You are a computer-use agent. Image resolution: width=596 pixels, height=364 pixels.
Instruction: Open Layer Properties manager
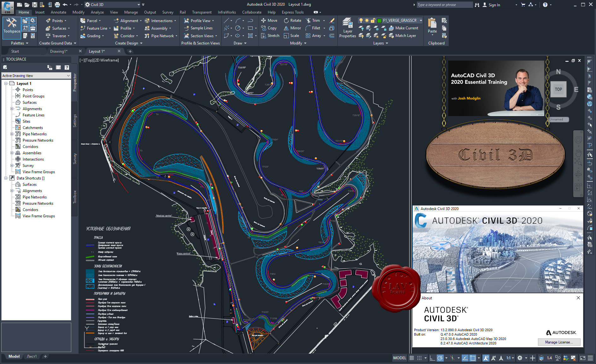click(x=348, y=28)
